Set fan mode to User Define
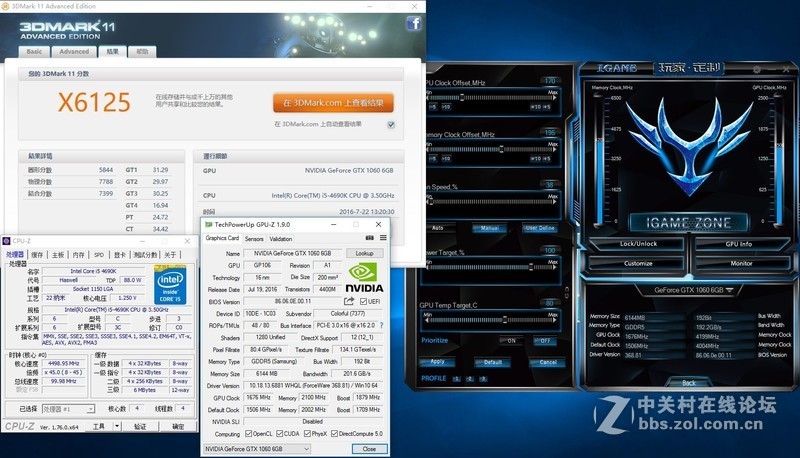The image size is (800, 458). pyautogui.click(x=540, y=228)
